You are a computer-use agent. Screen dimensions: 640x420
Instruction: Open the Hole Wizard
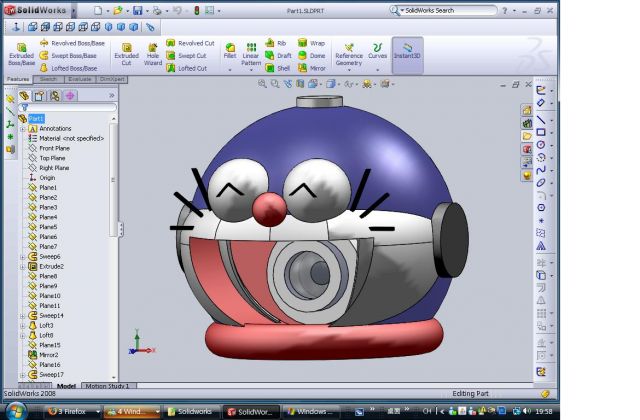[153, 55]
